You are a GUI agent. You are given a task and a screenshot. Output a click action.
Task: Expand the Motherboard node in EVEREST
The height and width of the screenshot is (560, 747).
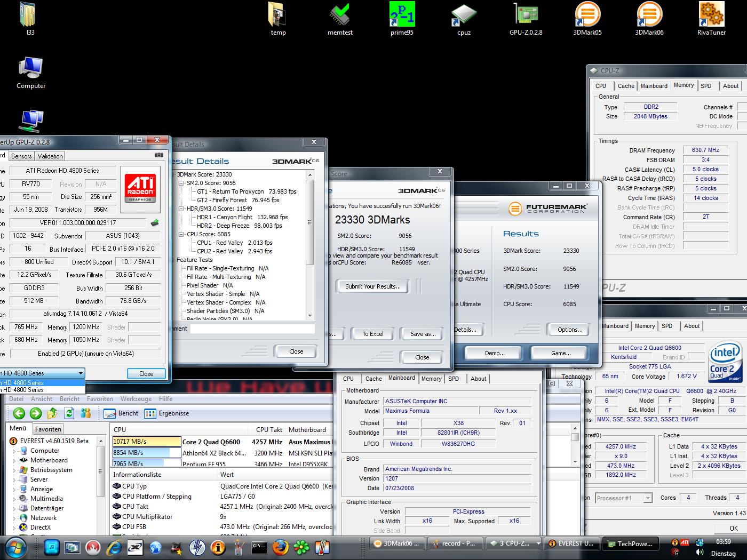tap(14, 460)
